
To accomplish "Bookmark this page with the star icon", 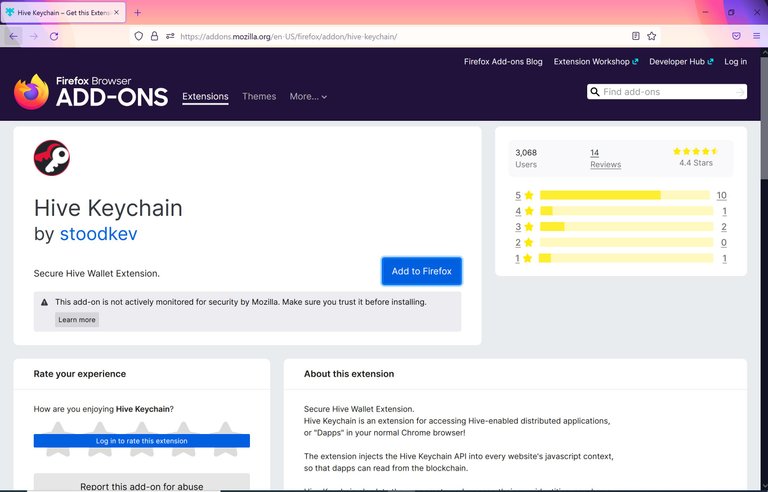I will 651,36.
